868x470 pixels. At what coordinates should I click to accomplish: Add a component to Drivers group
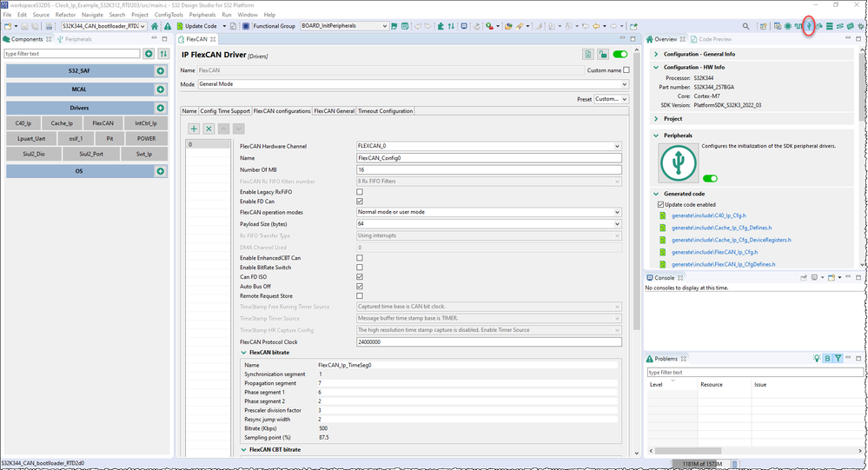[x=161, y=108]
